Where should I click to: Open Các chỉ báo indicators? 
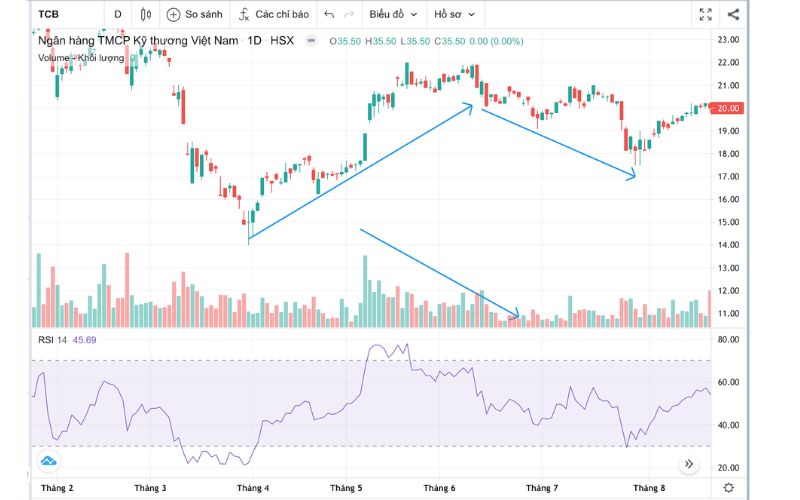coord(275,15)
